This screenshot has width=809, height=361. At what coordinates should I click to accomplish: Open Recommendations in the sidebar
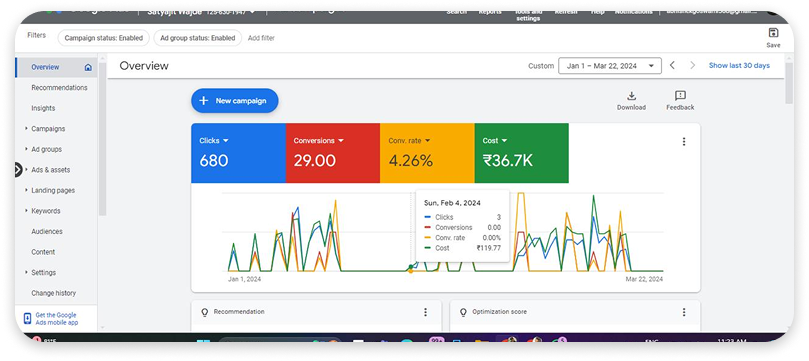(x=59, y=88)
